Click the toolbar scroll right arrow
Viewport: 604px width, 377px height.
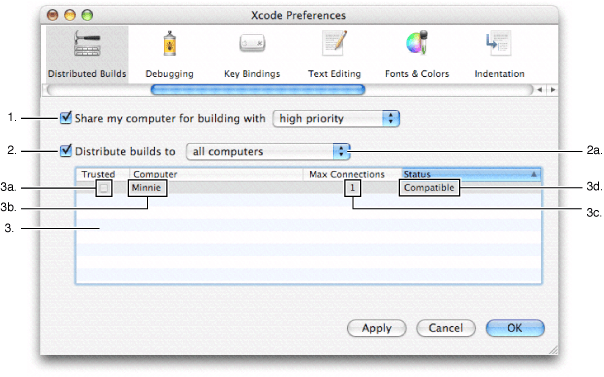click(x=553, y=90)
